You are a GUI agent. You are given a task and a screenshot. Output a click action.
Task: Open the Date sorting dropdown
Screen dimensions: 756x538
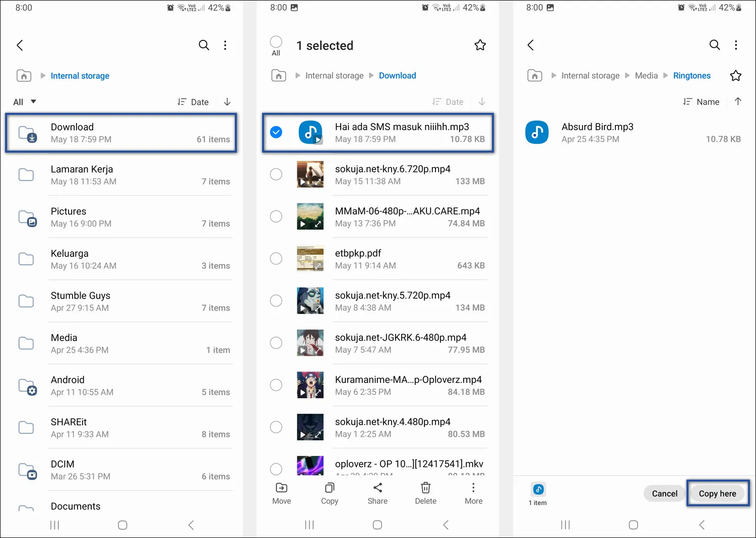(193, 101)
